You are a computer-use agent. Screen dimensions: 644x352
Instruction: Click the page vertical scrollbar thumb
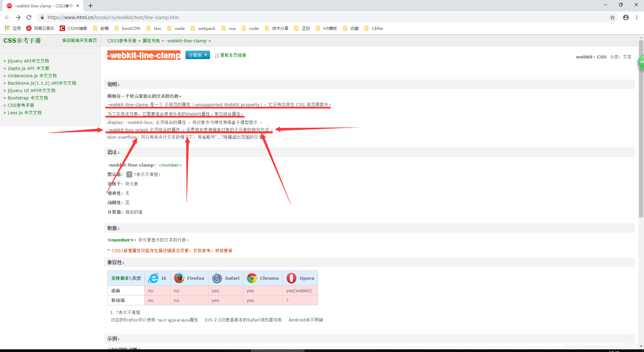point(641,129)
